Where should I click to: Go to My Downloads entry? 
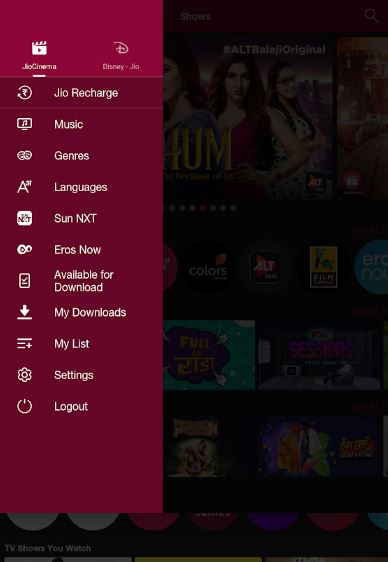pyautogui.click(x=90, y=312)
